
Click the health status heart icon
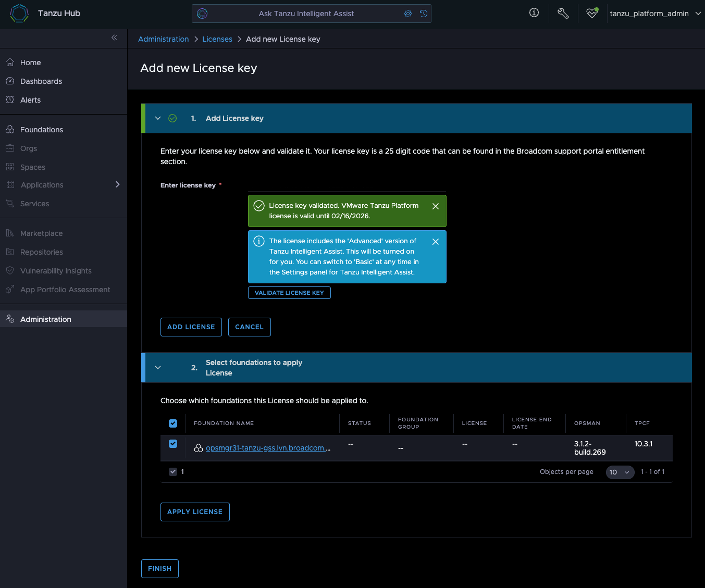tap(592, 14)
